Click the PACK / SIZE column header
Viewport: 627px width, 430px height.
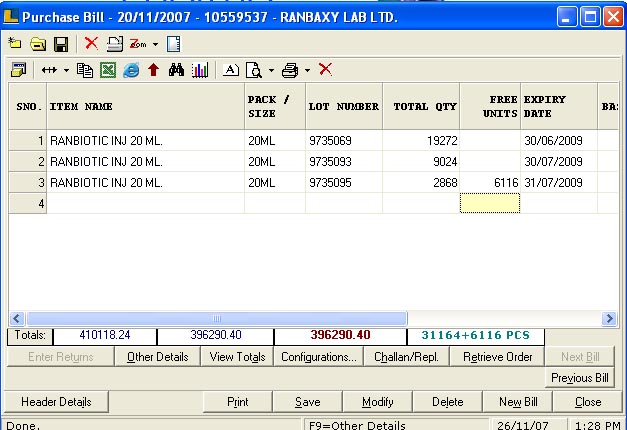click(275, 106)
